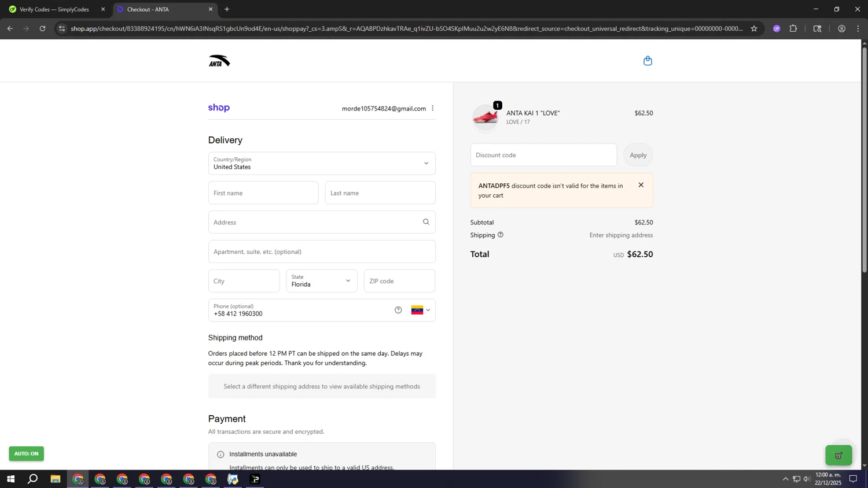This screenshot has height=488, width=868.
Task: Click the green cart extension button
Action: click(838, 456)
